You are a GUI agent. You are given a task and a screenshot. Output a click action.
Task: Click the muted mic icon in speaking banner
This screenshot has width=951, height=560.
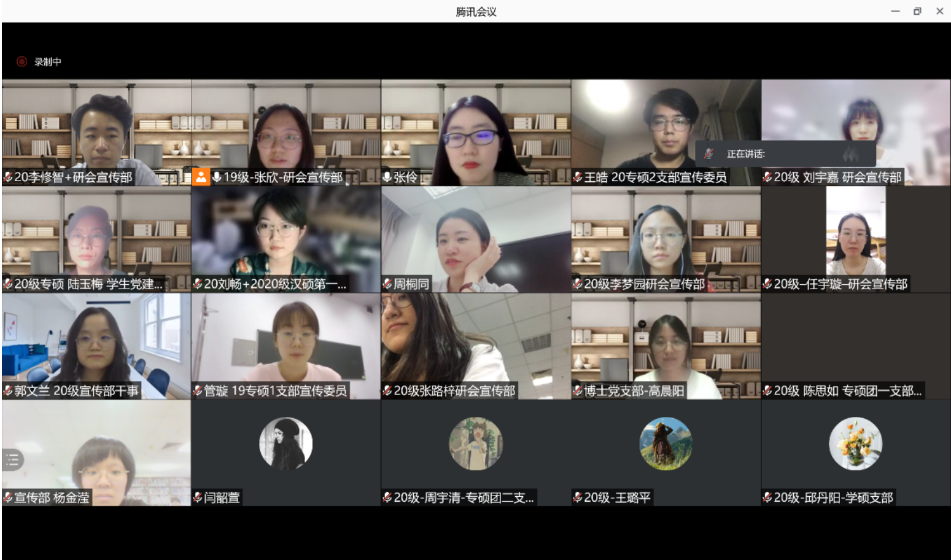(x=709, y=154)
